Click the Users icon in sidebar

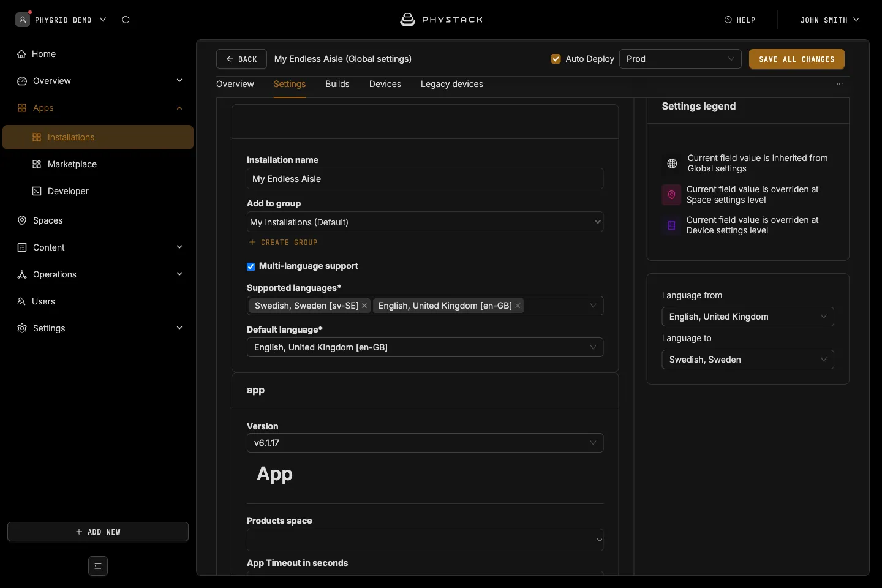coord(21,301)
